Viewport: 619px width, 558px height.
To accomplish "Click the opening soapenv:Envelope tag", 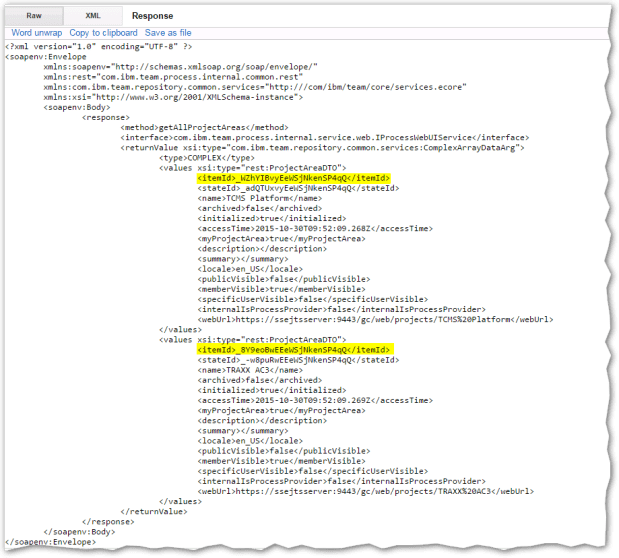I will click(x=46, y=57).
